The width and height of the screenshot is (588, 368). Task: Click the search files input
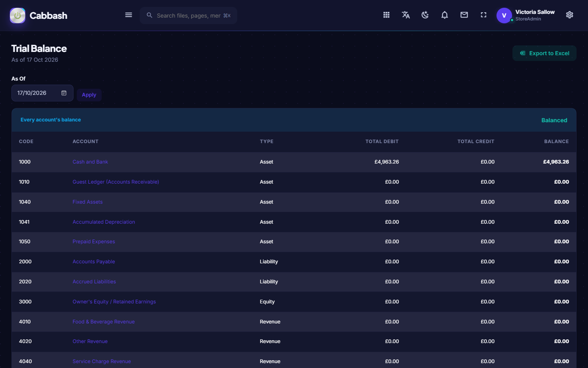[189, 16]
